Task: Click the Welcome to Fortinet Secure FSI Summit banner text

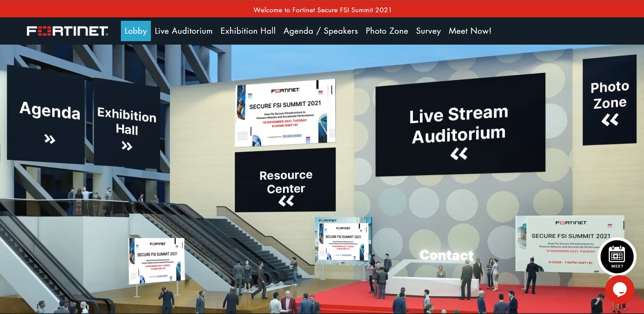Action: 322,10
